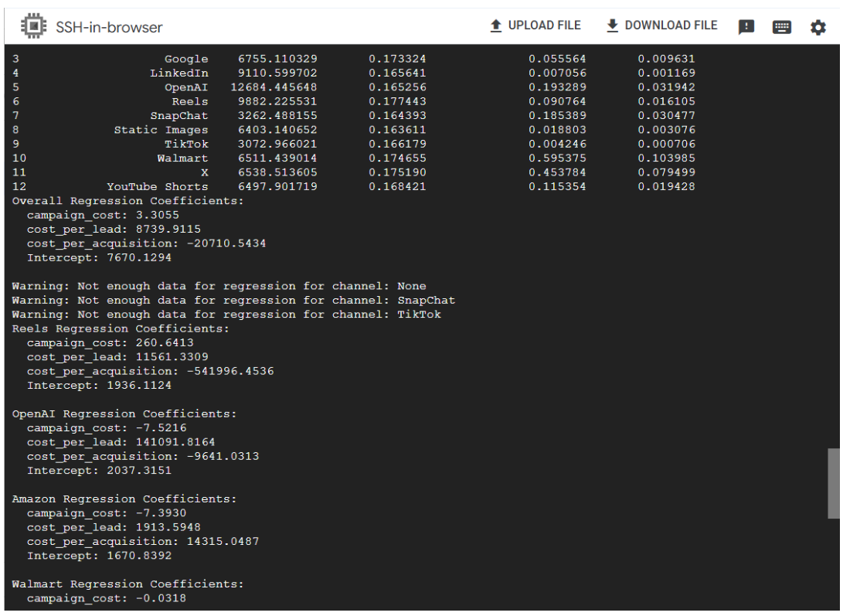
Task: Click the terminal scrollbar thumb
Action: point(833,483)
